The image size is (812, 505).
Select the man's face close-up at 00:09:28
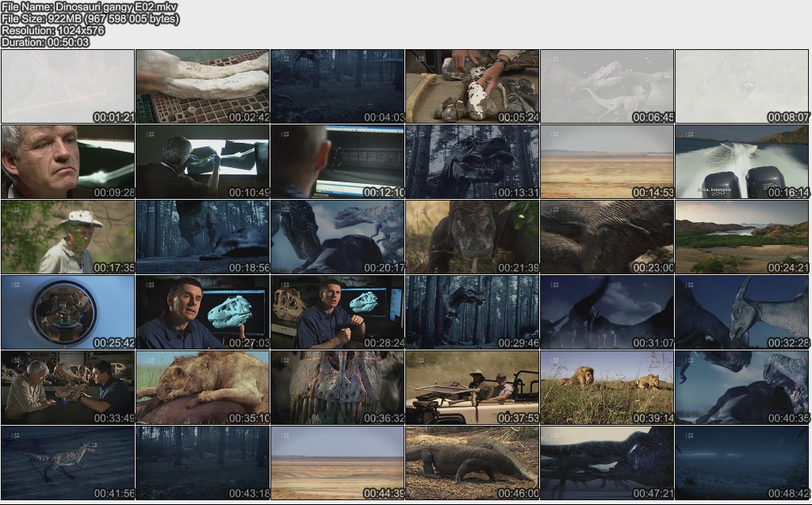pos(67,162)
